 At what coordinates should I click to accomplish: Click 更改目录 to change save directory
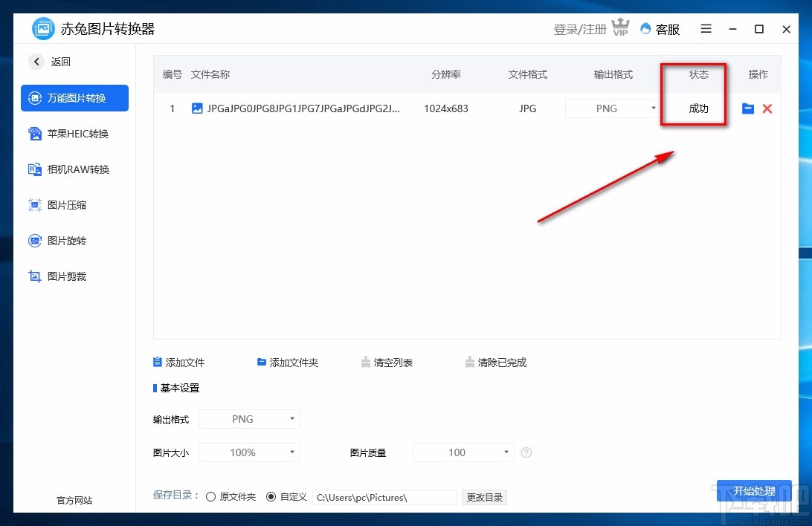484,496
